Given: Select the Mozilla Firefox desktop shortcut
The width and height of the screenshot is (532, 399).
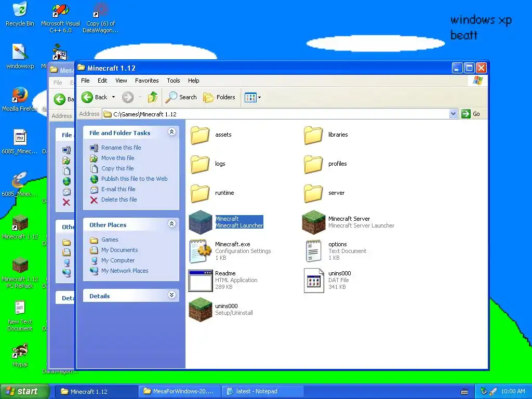Looking at the screenshot, I should coord(20,99).
